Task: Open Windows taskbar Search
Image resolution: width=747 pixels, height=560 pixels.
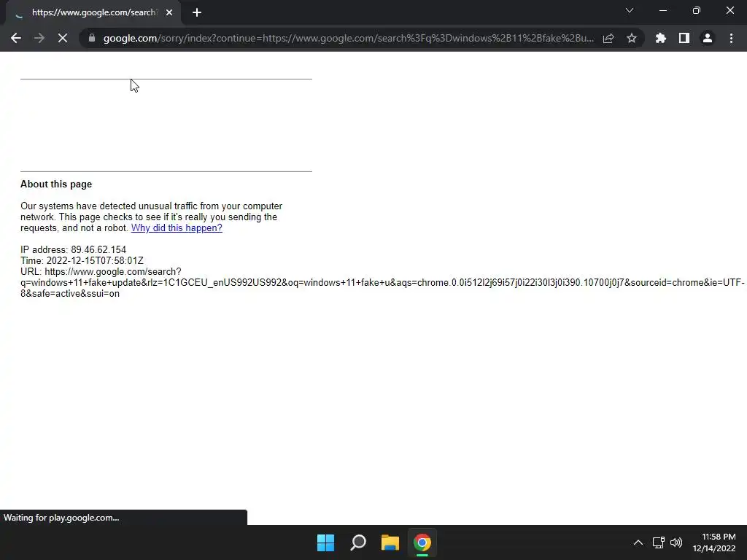Action: pyautogui.click(x=358, y=542)
